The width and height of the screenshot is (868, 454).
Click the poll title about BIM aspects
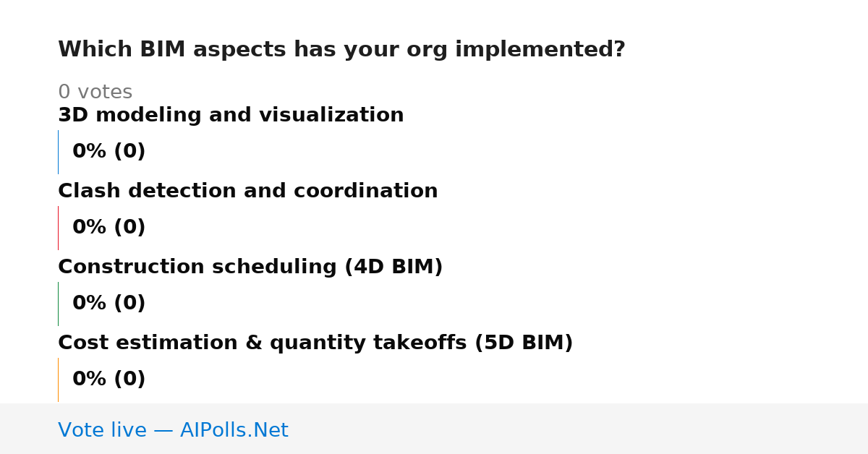[341, 50]
